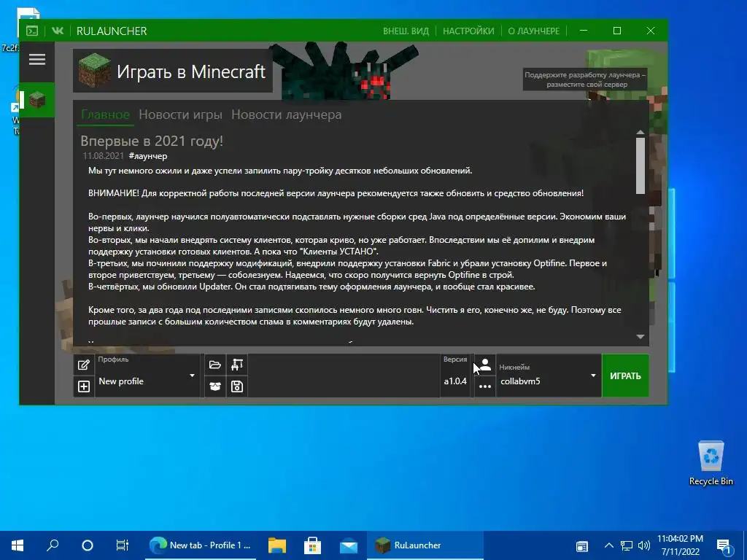Click the Играть в Minecraft header
The height and width of the screenshot is (560, 747).
pyautogui.click(x=173, y=71)
